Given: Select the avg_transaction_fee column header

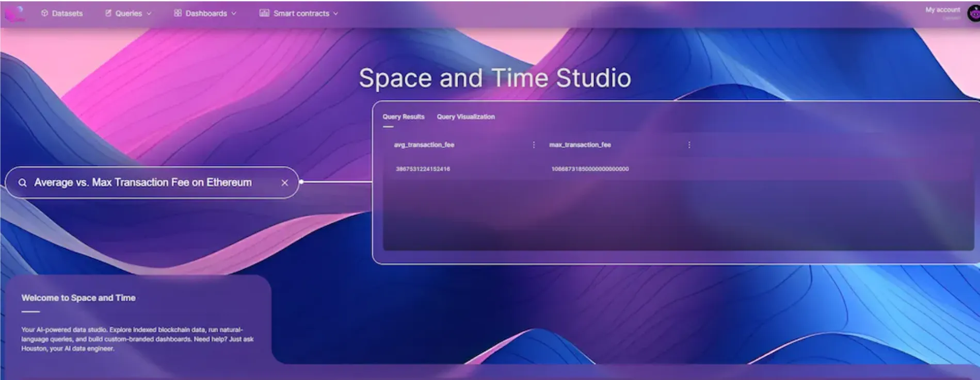Looking at the screenshot, I should [424, 145].
